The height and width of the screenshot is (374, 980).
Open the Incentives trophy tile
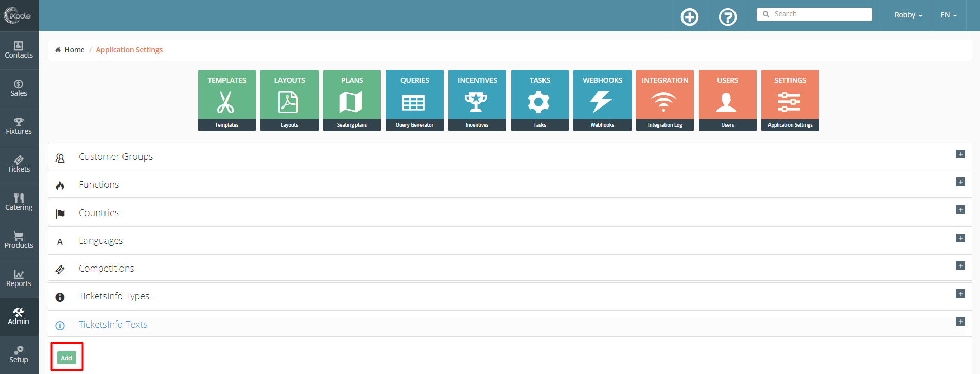click(x=477, y=100)
